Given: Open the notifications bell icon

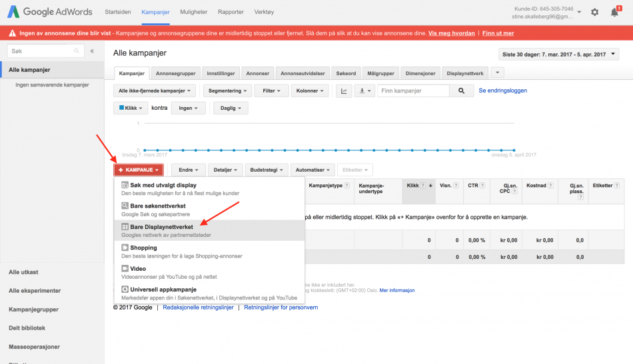Looking at the screenshot, I should (615, 12).
